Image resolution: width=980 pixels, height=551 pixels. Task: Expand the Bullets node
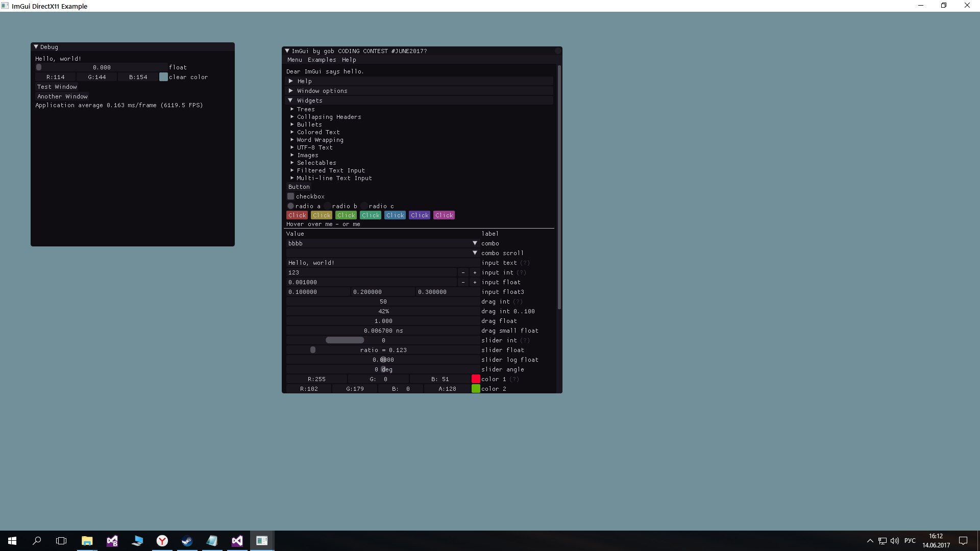306,124
